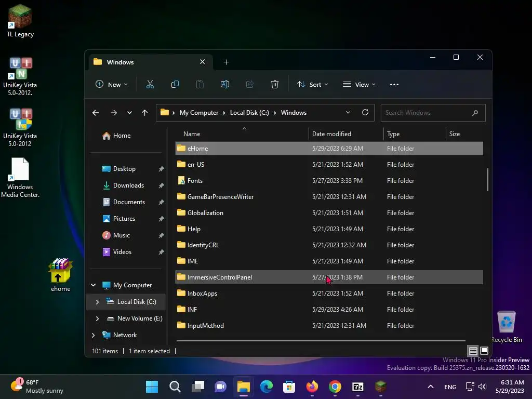Select the Recycle Bin desktop icon
The width and height of the screenshot is (532, 399).
pyautogui.click(x=507, y=326)
